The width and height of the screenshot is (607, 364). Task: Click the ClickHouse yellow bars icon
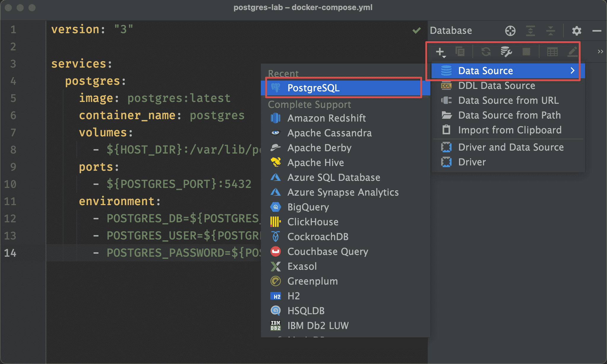275,222
